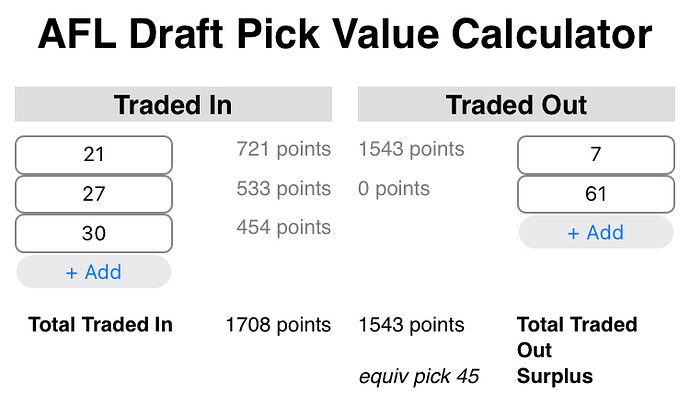Click the AFL Draft Pick Value Calculator title
The height and width of the screenshot is (417, 690).
345,37
